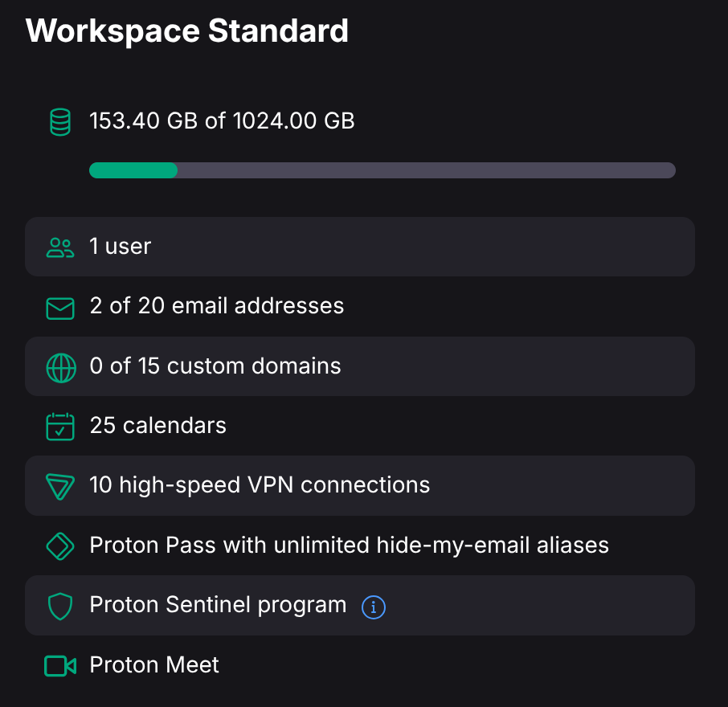
Task: Click the Workspace Standard heading
Action: pos(186,31)
